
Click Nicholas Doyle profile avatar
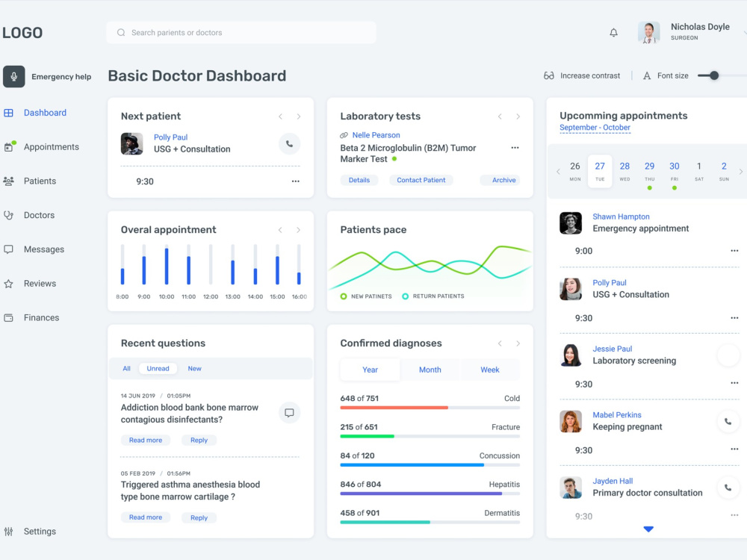tap(649, 32)
